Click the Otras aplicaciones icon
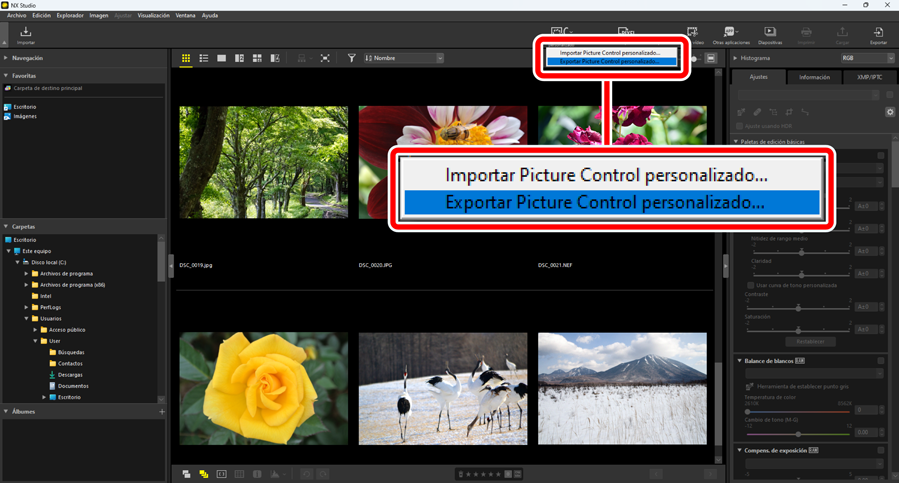Viewport: 899px width, 483px height. (x=731, y=35)
